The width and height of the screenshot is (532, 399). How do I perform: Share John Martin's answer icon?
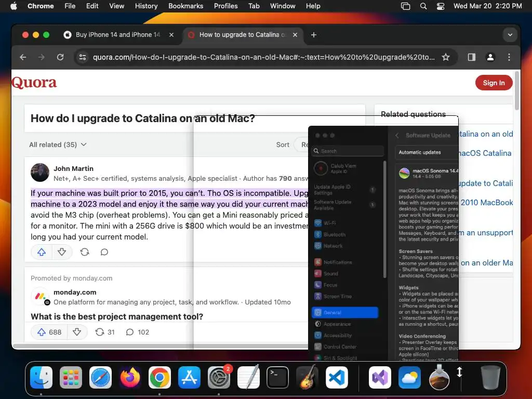point(85,252)
